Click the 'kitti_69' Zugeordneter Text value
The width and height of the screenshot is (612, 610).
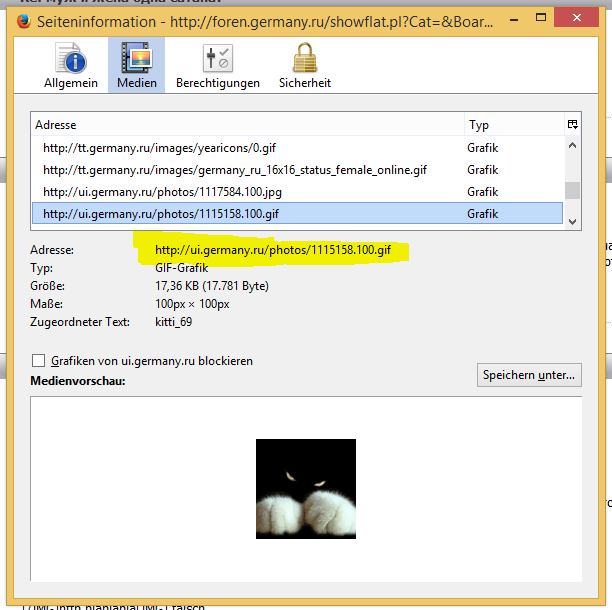coord(173,321)
